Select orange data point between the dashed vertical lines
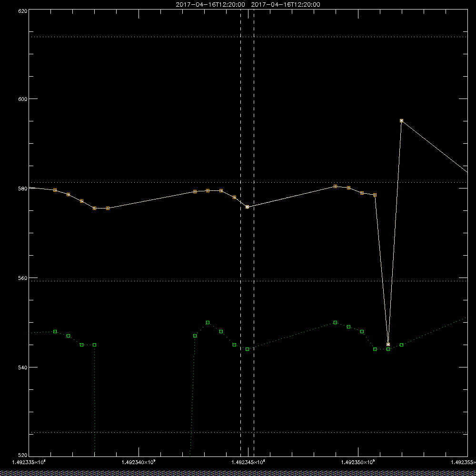 click(247, 207)
